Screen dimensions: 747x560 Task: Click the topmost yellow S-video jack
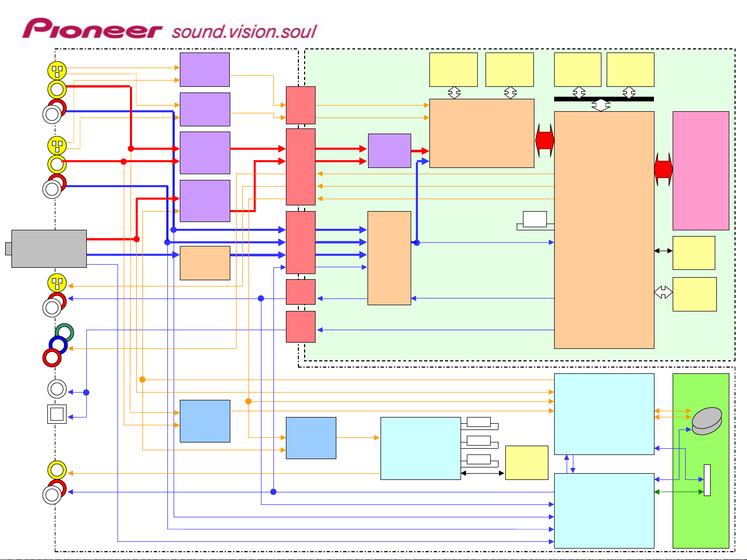pyautogui.click(x=57, y=70)
